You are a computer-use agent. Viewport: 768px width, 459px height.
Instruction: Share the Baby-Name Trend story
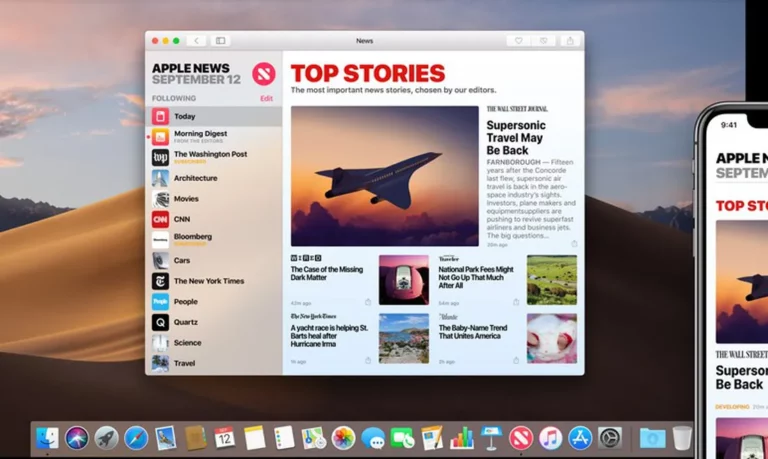(516, 361)
